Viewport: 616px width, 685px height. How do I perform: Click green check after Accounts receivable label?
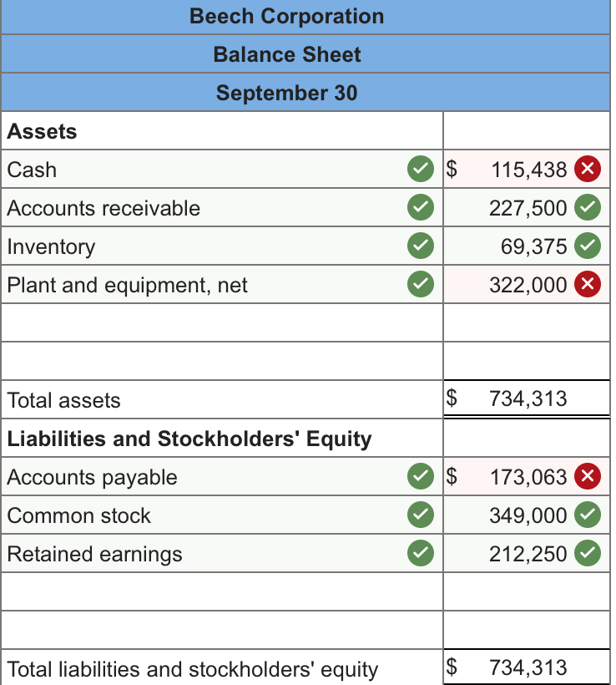point(421,208)
